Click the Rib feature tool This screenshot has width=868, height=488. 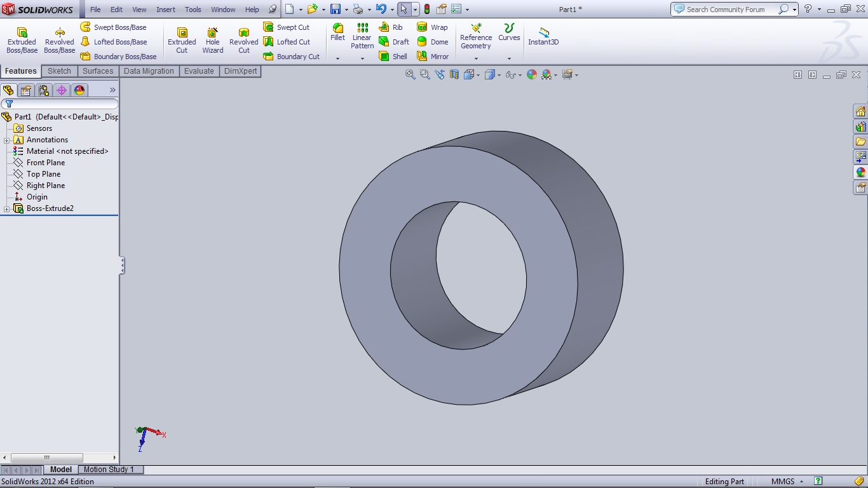[x=391, y=27]
